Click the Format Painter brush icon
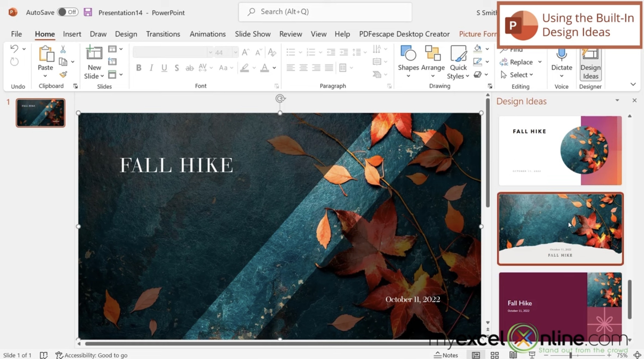644x359 pixels. coord(63,75)
